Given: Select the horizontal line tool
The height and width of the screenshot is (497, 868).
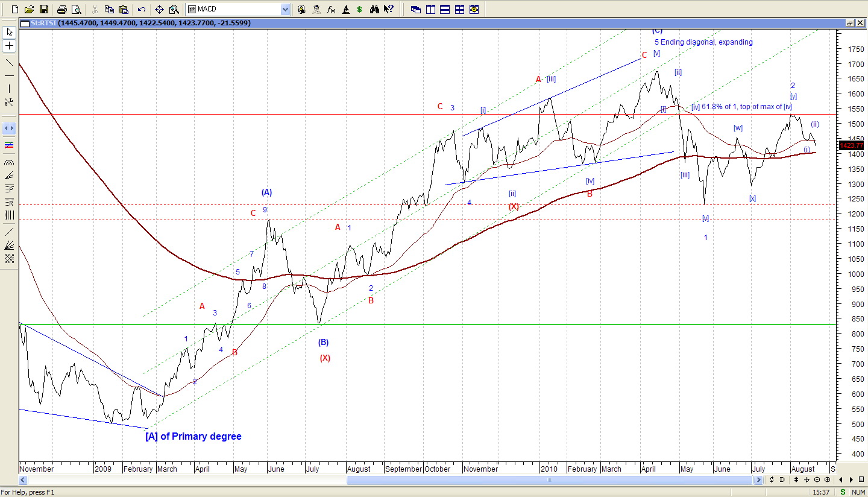Looking at the screenshot, I should (9, 75).
